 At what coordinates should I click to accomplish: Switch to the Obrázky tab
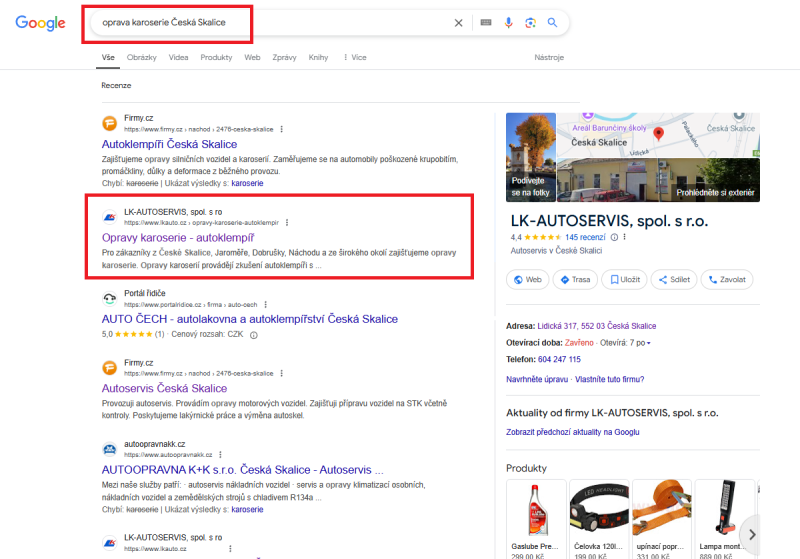[142, 57]
